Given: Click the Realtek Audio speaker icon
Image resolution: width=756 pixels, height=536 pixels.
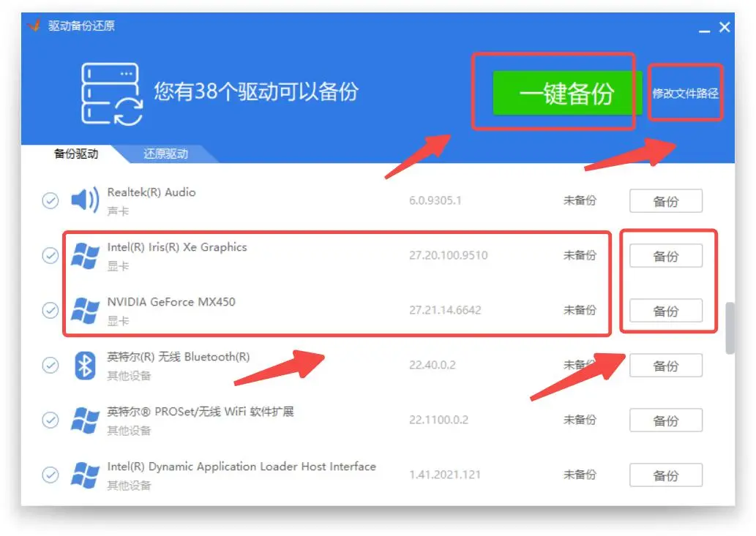Looking at the screenshot, I should [x=85, y=200].
